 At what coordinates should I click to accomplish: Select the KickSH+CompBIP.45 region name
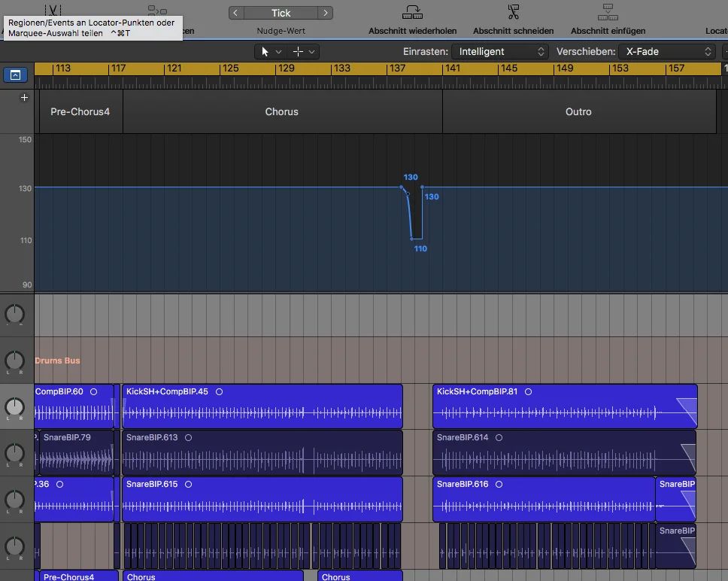point(167,391)
